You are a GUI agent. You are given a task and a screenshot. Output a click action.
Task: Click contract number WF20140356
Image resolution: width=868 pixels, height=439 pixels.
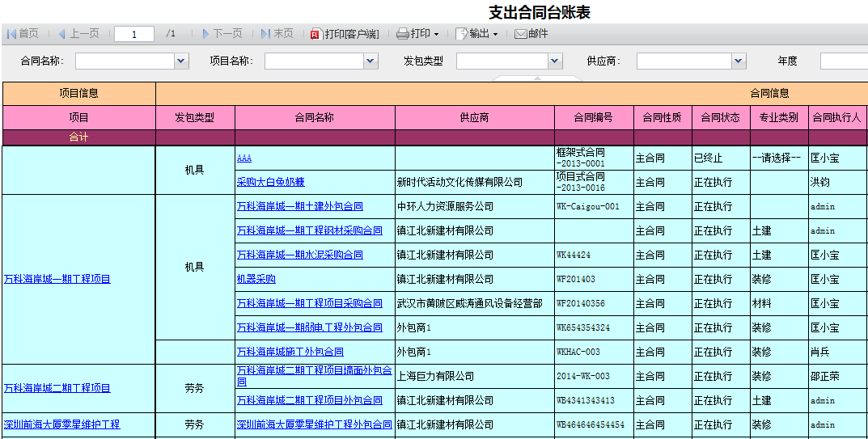click(581, 303)
